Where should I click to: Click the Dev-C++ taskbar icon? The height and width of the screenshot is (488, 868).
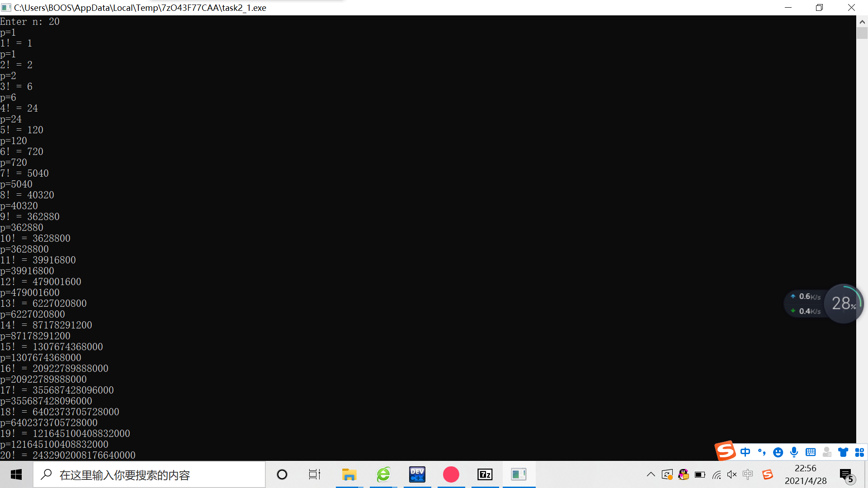pos(417,474)
